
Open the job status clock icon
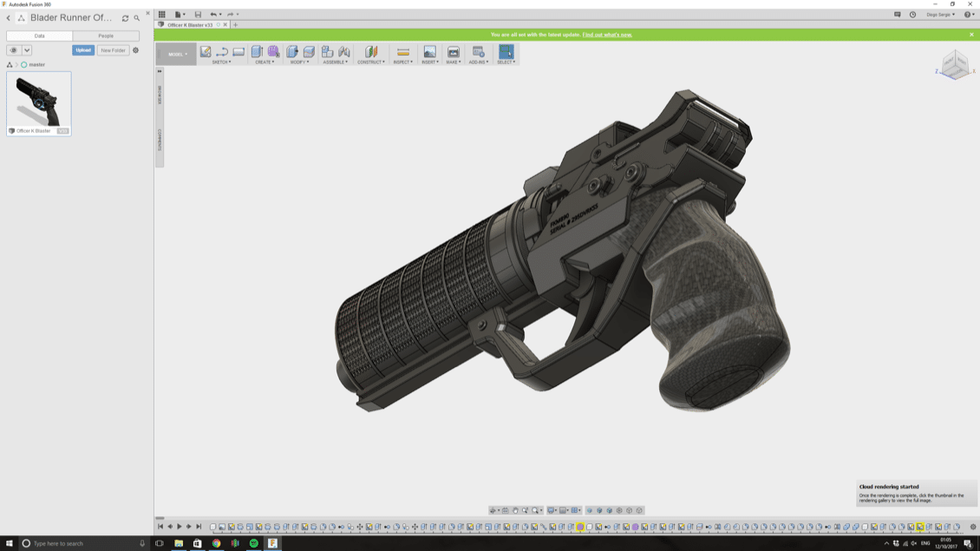pos(912,15)
